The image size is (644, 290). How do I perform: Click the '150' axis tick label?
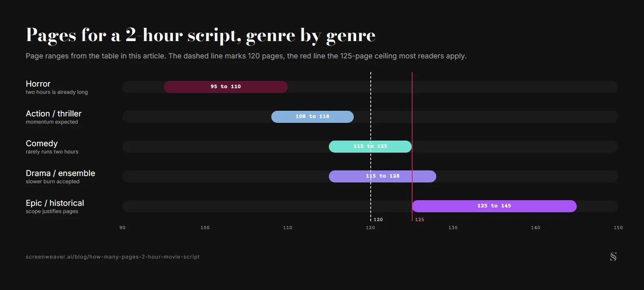(618, 228)
